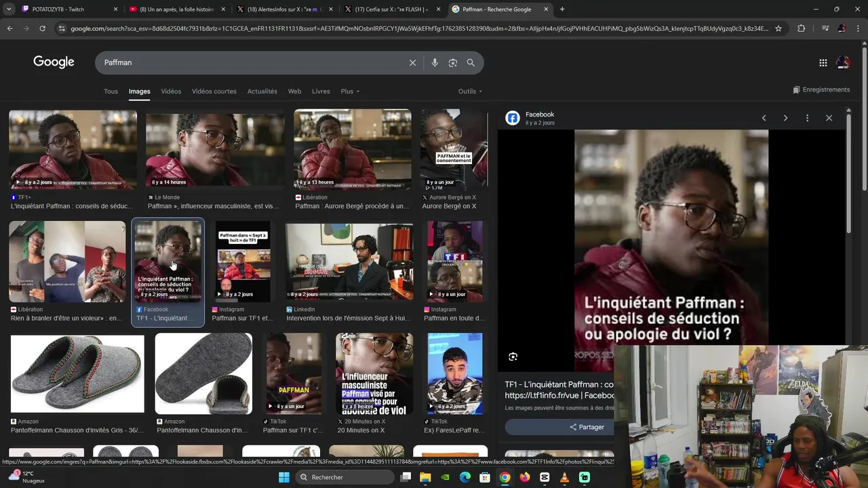The image size is (868, 488).
Task: Open '20 Minutes sur X' thumbnail
Action: [x=374, y=373]
